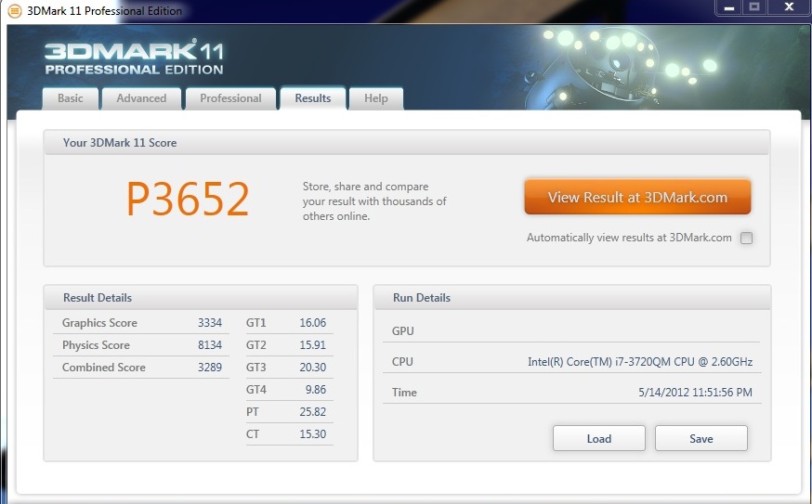Click the Graphics Score label

click(x=99, y=323)
